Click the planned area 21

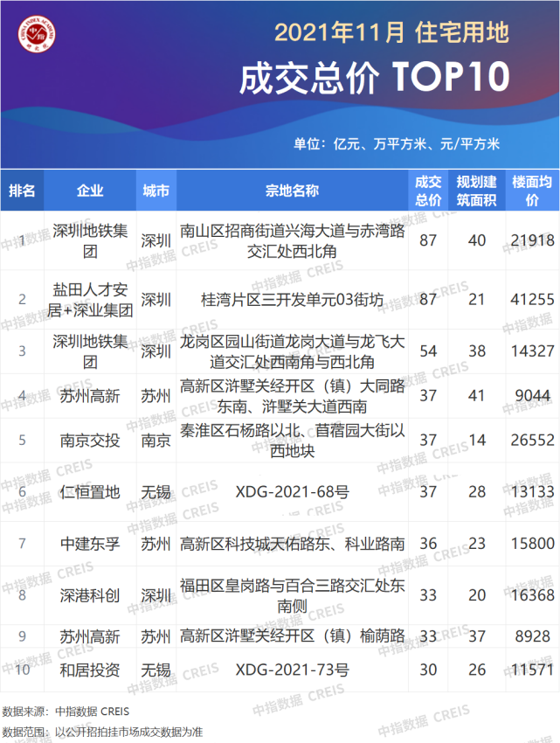(x=477, y=300)
